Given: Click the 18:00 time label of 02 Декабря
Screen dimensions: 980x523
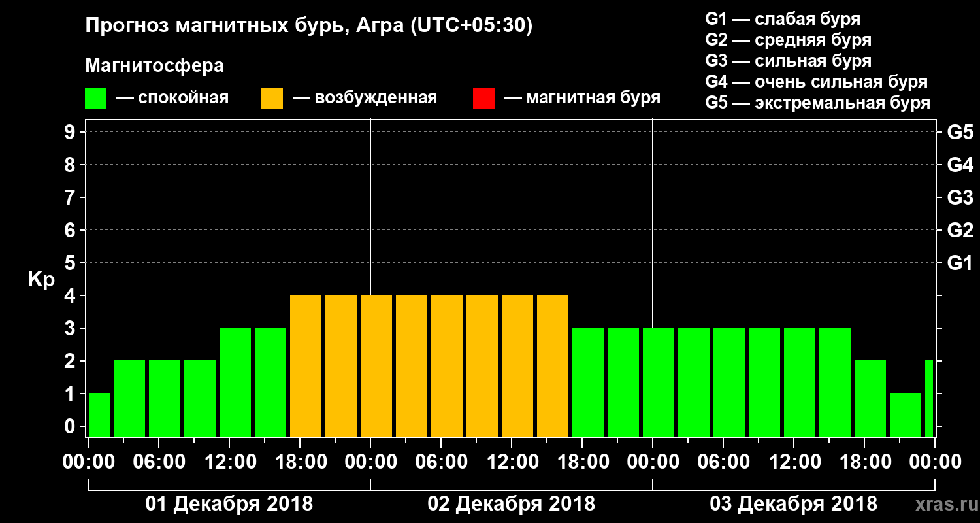Looking at the screenshot, I should coord(582,462).
